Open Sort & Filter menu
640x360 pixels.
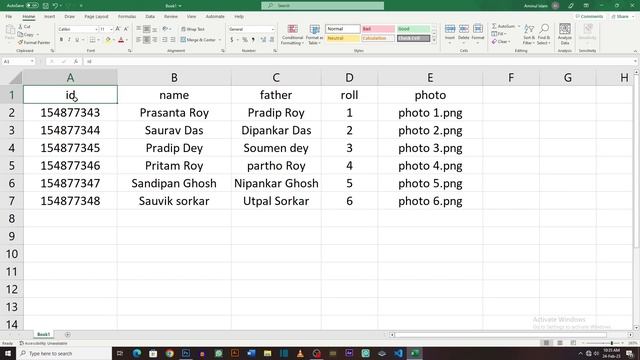click(x=529, y=34)
